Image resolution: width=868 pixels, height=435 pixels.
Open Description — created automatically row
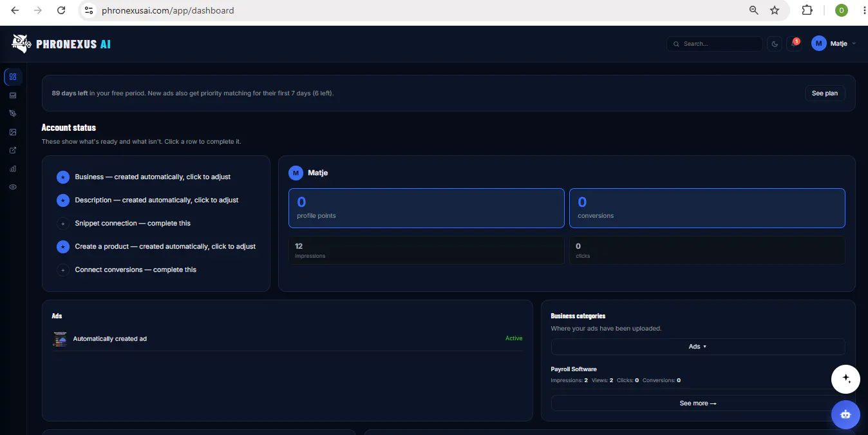tap(156, 200)
